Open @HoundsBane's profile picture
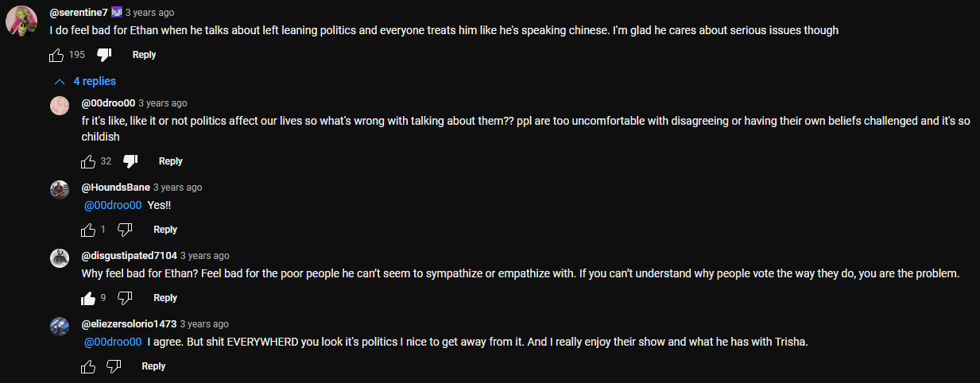The image size is (980, 383). tap(60, 189)
